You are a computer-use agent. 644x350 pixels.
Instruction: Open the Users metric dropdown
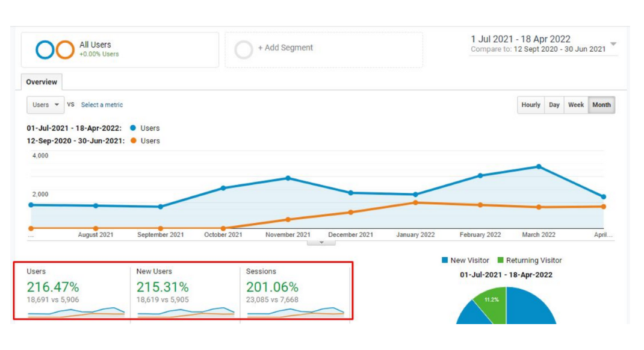(x=45, y=105)
